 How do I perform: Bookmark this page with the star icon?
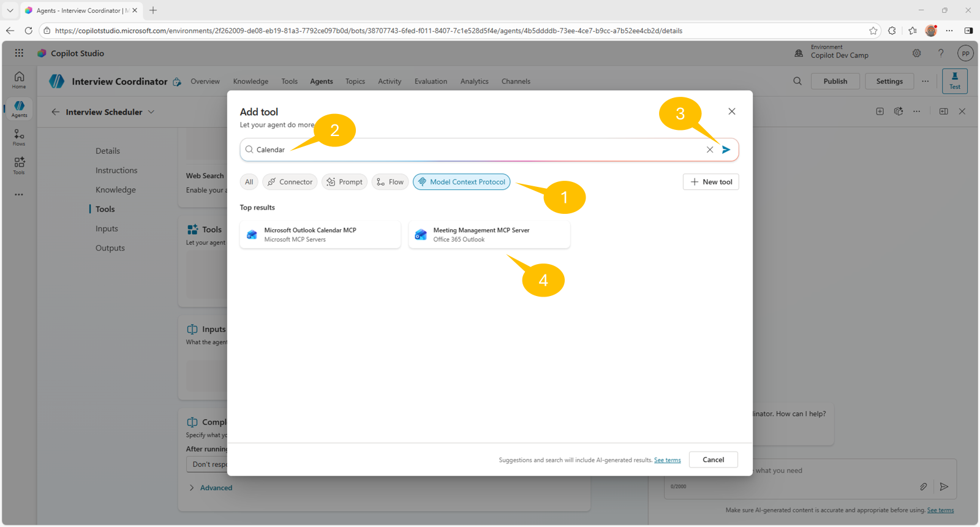(x=873, y=31)
